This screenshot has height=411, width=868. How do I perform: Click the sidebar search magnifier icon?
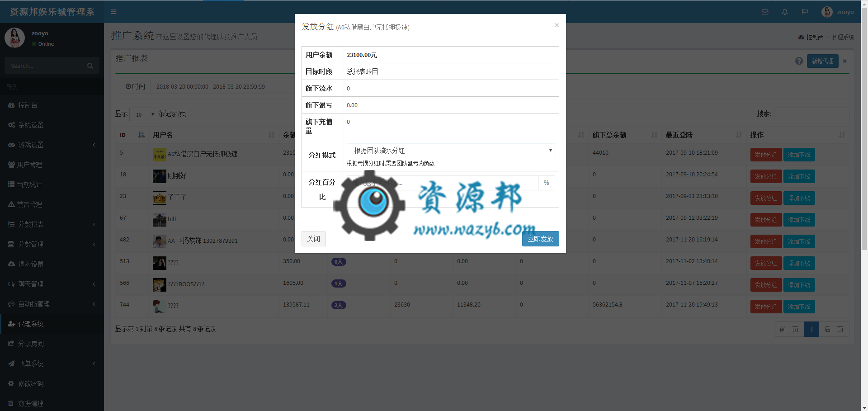(90, 66)
